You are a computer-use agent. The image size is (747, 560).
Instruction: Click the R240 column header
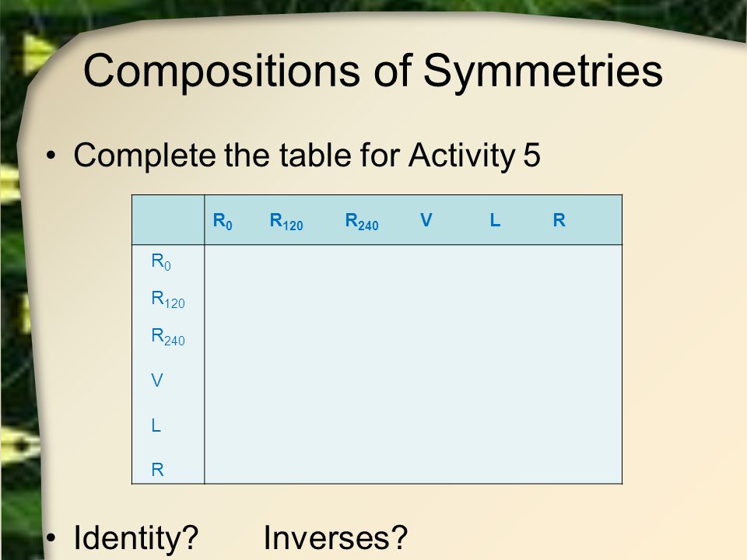(x=362, y=222)
